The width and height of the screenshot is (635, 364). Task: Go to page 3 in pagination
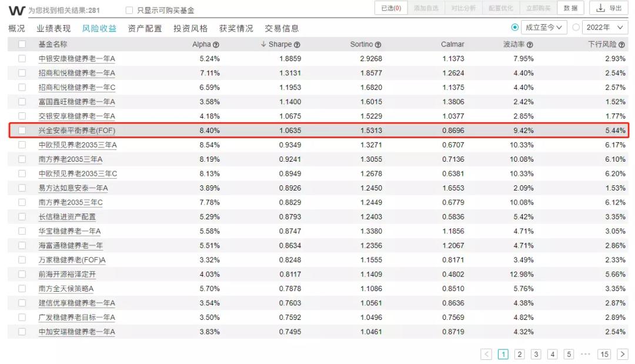pyautogui.click(x=536, y=354)
